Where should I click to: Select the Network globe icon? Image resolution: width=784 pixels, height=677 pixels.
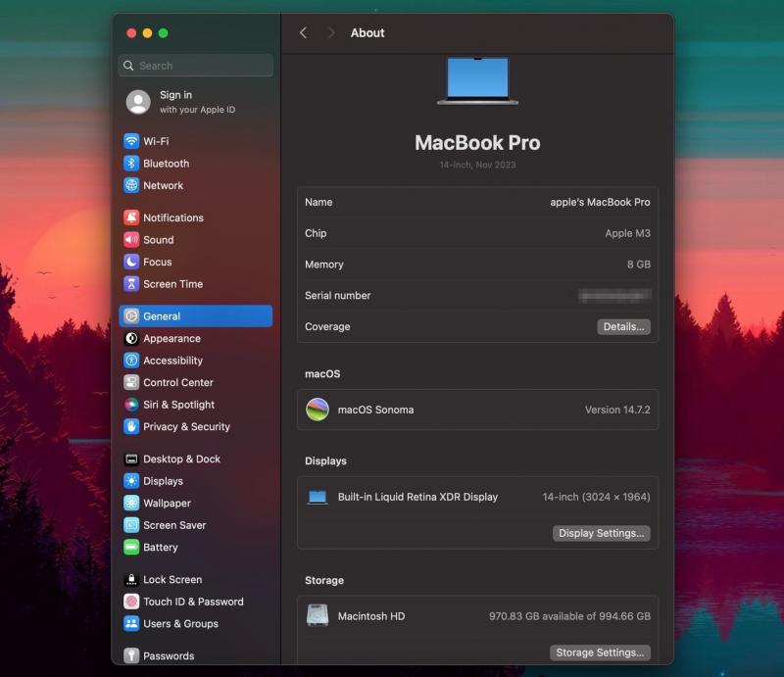[131, 185]
